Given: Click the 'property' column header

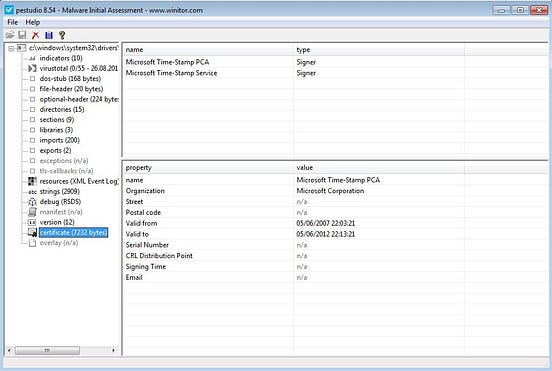Looking at the screenshot, I should (208, 168).
